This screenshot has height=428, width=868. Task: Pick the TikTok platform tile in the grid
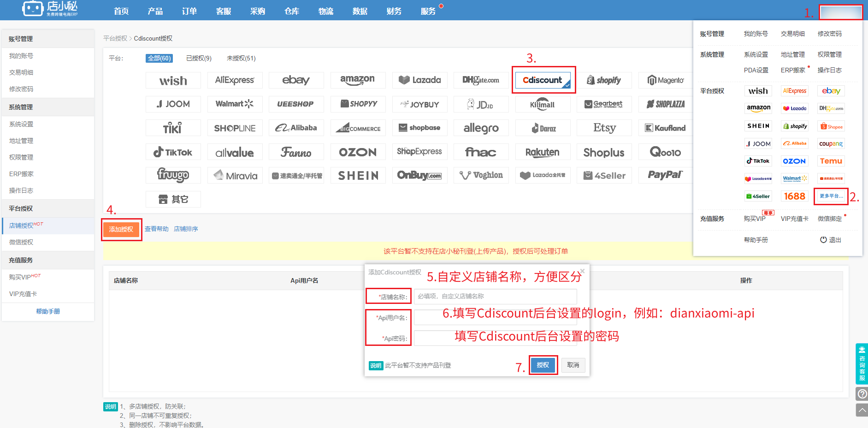coord(173,152)
